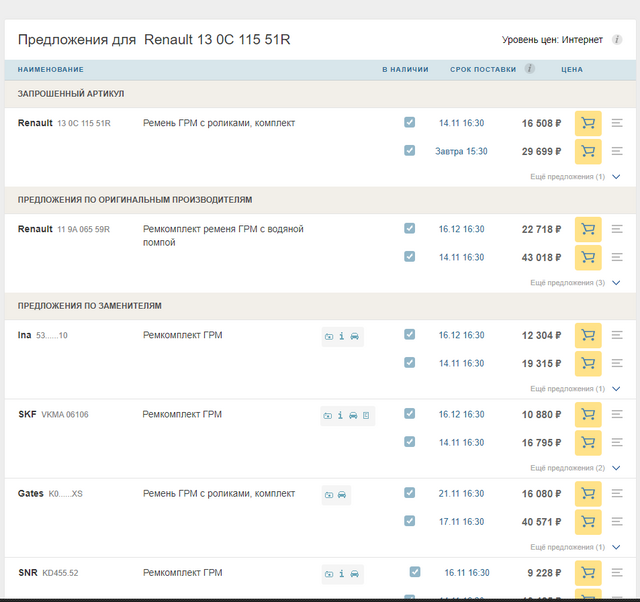This screenshot has height=602, width=640.
Task: Open details menu for 12 304 ₽ offer
Action: point(617,335)
